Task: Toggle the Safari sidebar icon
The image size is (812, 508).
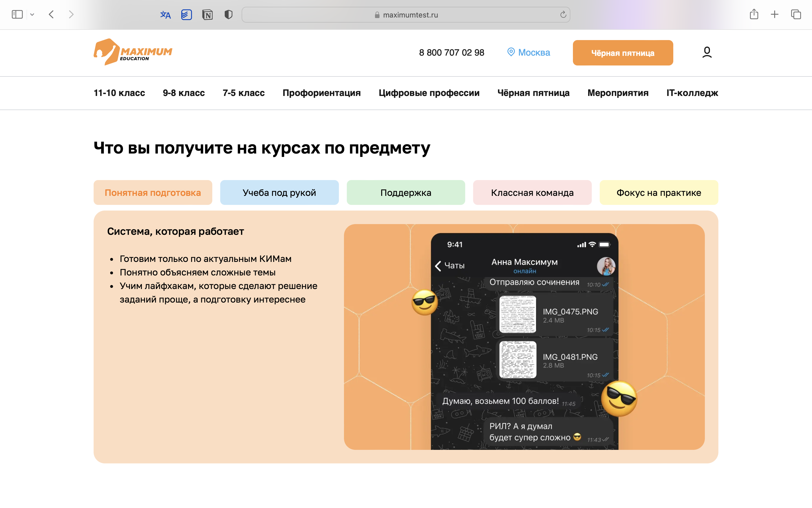Action: (x=17, y=14)
